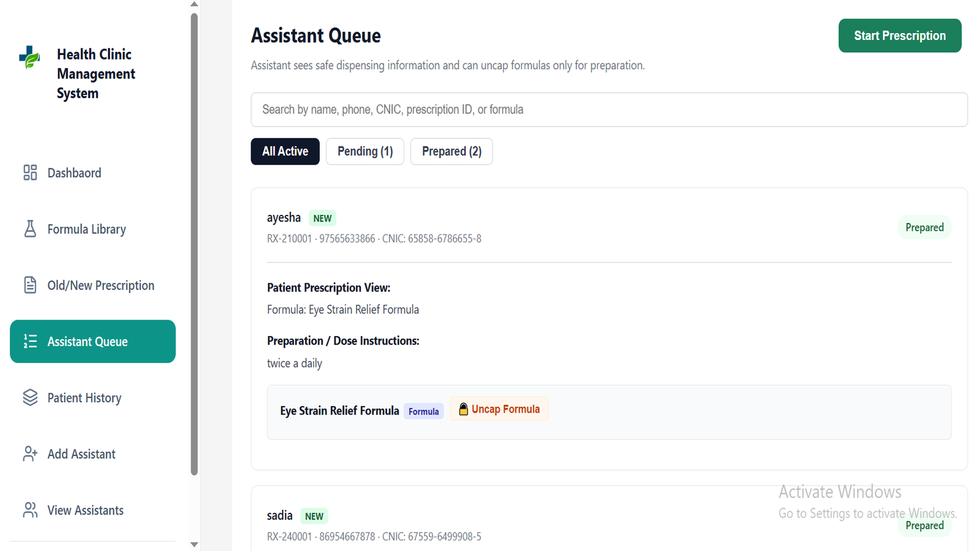980x551 pixels.
Task: Click the Health Clinic logo icon
Action: pyautogui.click(x=29, y=57)
